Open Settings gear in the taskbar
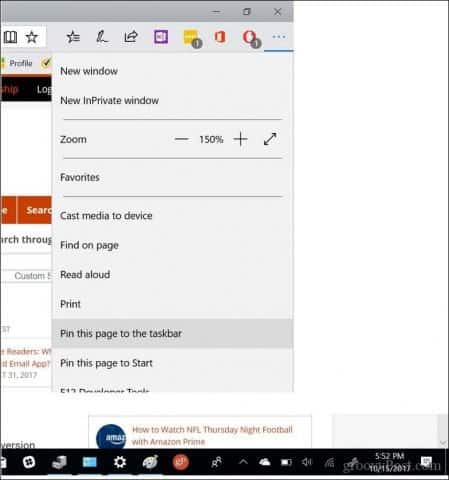 pyautogui.click(x=120, y=462)
